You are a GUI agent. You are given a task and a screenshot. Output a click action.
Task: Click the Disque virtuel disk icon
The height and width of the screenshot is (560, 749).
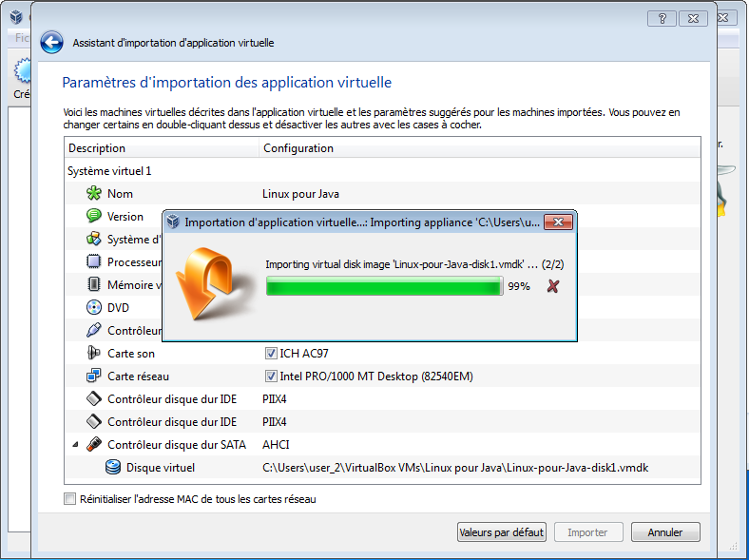(x=113, y=467)
